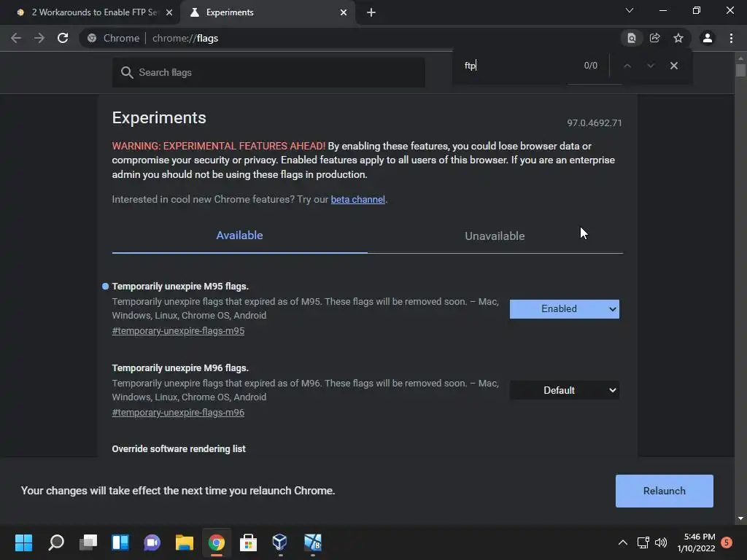Switch to the Unavailable tab
The height and width of the screenshot is (560, 747).
[495, 236]
